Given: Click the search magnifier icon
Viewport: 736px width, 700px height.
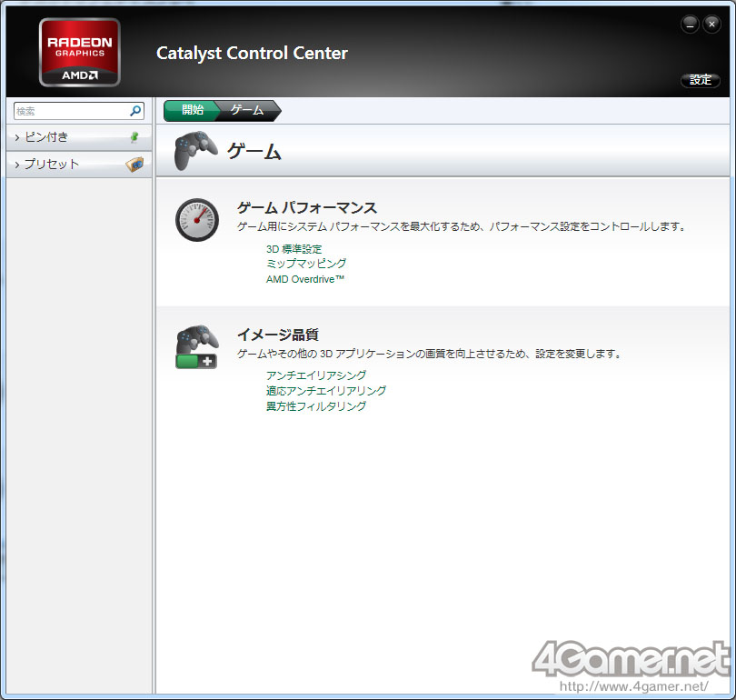Looking at the screenshot, I should [135, 111].
